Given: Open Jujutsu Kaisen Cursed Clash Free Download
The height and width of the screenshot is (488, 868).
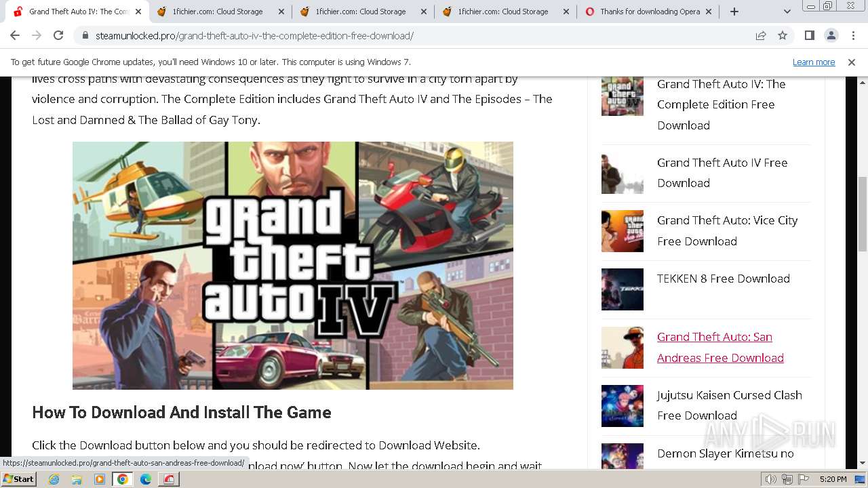Looking at the screenshot, I should [x=729, y=405].
